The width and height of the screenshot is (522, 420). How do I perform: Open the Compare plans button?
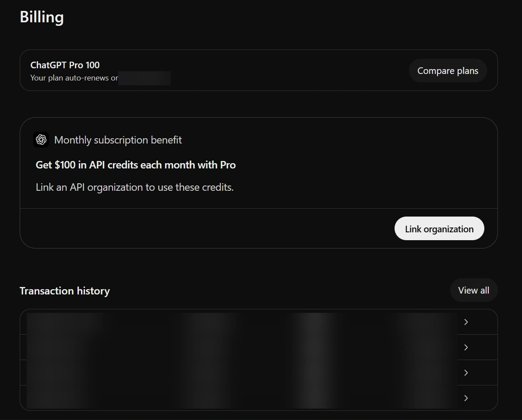coord(448,70)
